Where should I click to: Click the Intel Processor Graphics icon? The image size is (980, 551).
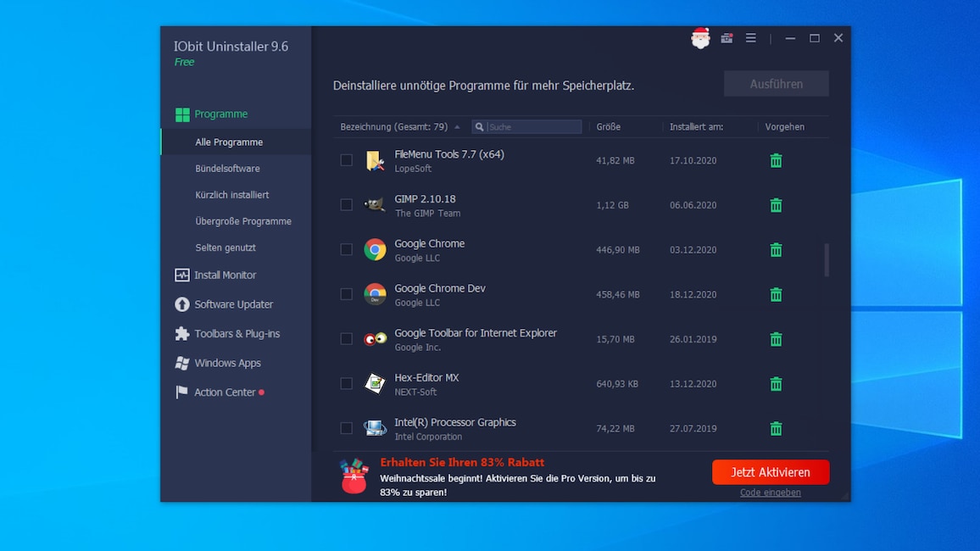pos(375,429)
